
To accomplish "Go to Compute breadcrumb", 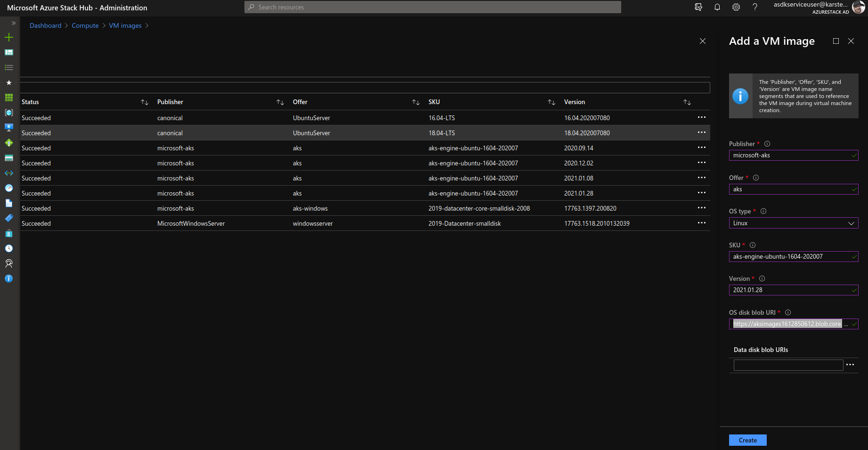I will [85, 25].
